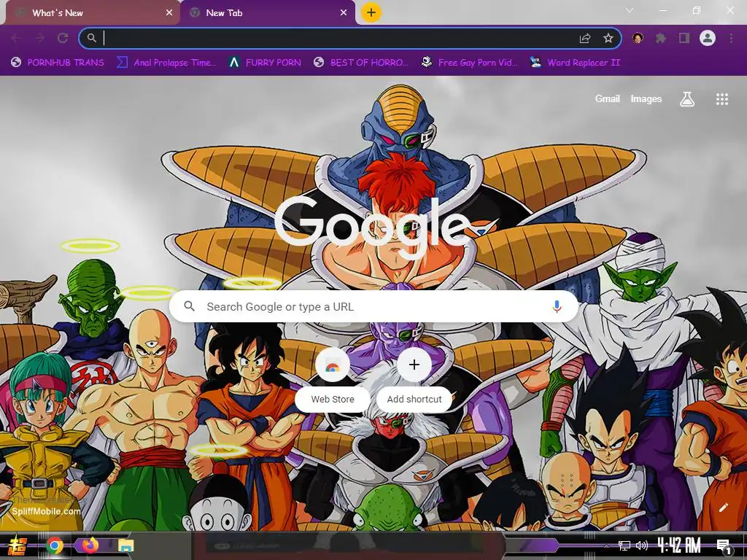Close the What's New tab
Image resolution: width=747 pixels, height=560 pixels.
[169, 13]
